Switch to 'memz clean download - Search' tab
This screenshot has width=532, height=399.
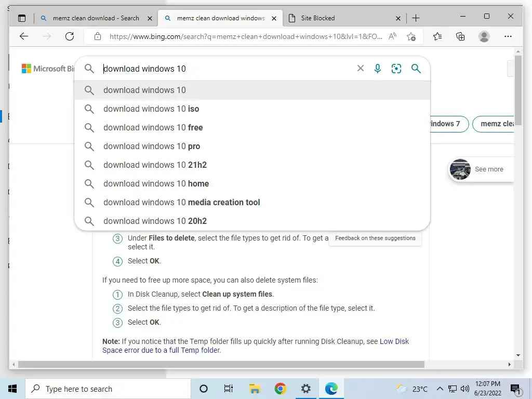click(96, 18)
